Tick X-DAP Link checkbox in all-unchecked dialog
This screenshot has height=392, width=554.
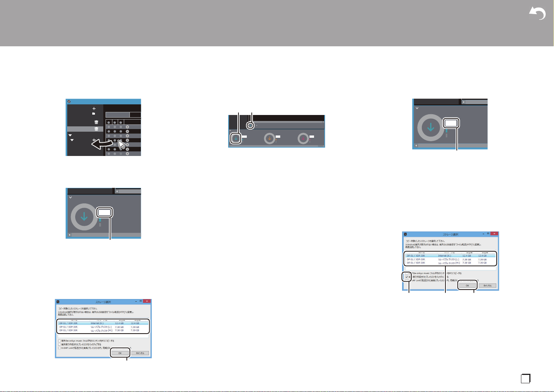(59, 348)
